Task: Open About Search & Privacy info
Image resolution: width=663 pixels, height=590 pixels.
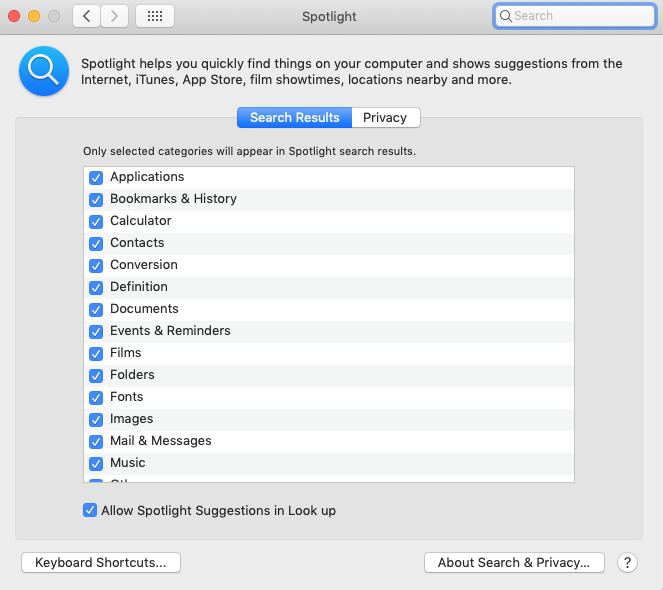Action: pyautogui.click(x=514, y=563)
